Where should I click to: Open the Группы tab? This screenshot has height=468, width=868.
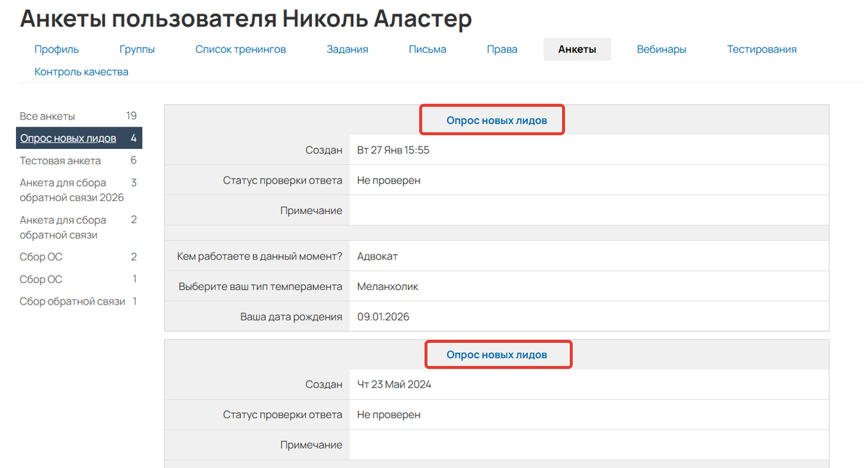tap(137, 48)
